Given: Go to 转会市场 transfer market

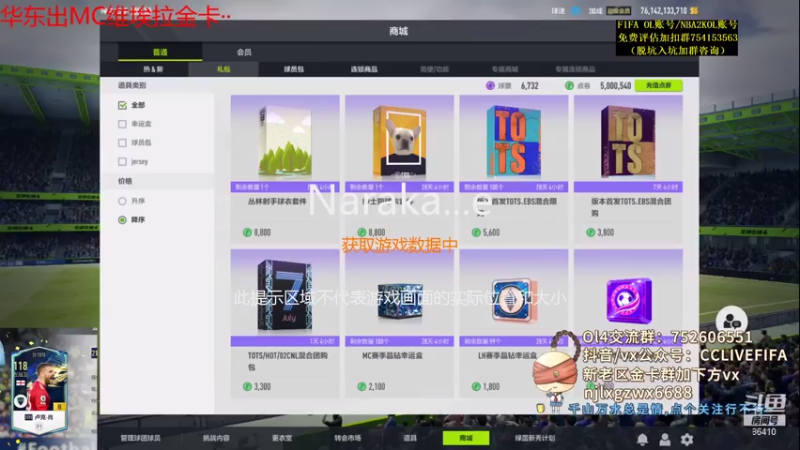Looking at the screenshot, I should tap(347, 438).
